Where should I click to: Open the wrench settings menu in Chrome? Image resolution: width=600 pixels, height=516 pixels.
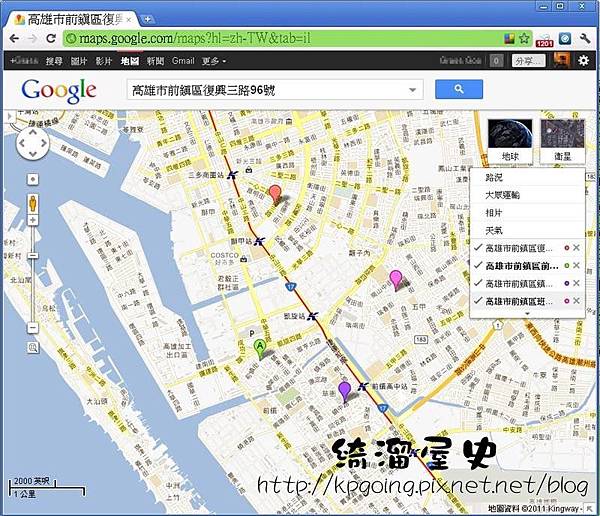585,38
